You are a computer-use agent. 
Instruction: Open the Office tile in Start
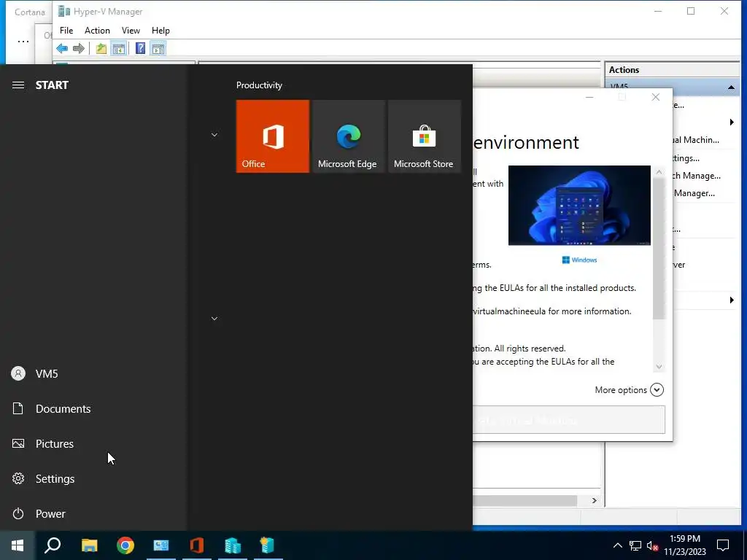[x=273, y=136]
